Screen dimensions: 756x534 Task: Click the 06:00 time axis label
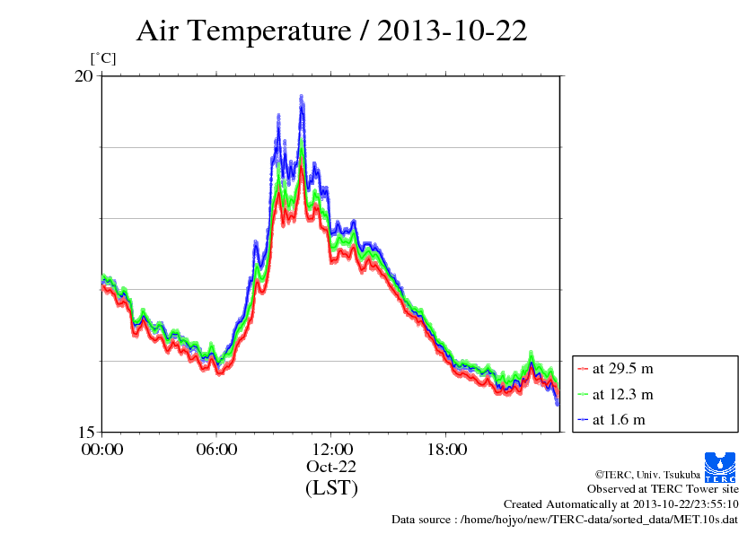216,450
